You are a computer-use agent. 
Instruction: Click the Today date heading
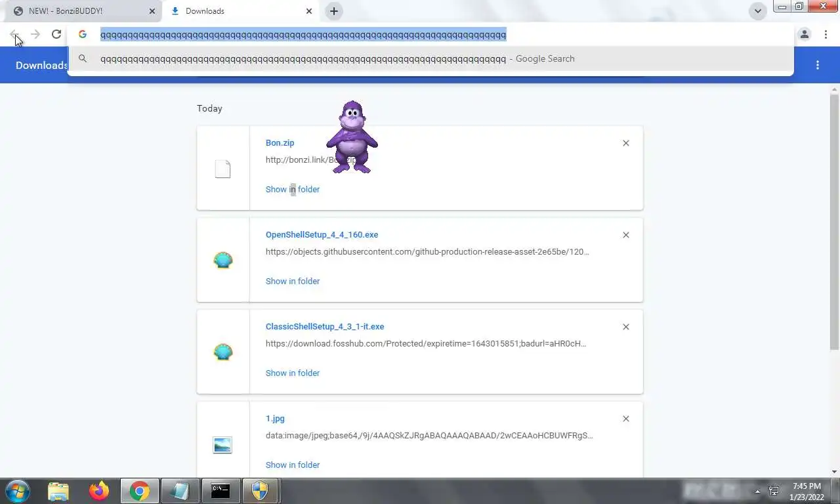[209, 108]
